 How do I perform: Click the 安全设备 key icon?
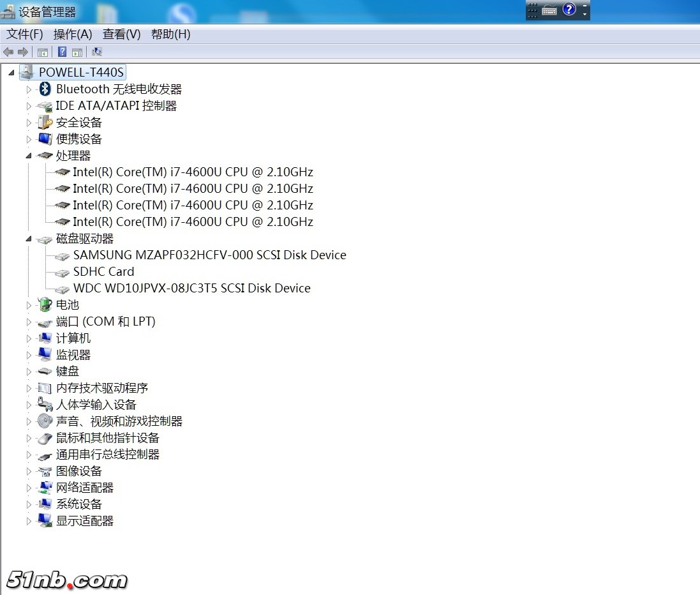45,122
